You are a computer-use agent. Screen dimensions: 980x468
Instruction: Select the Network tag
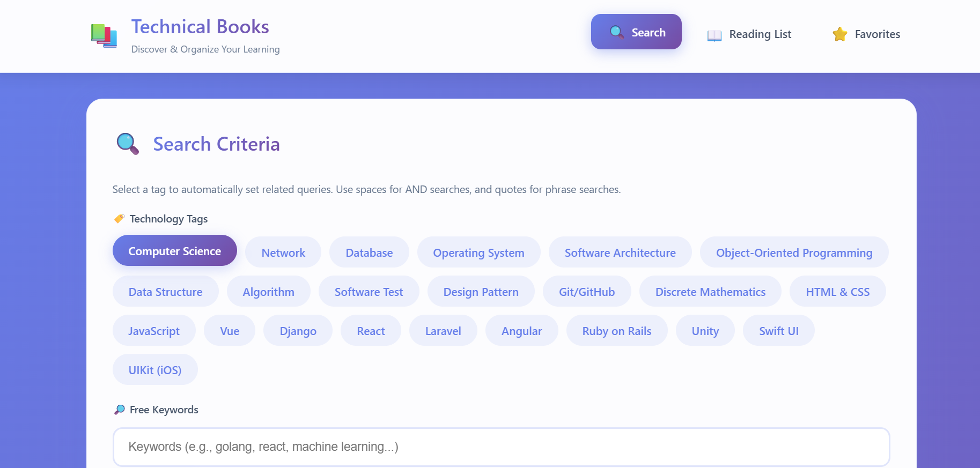click(x=283, y=252)
